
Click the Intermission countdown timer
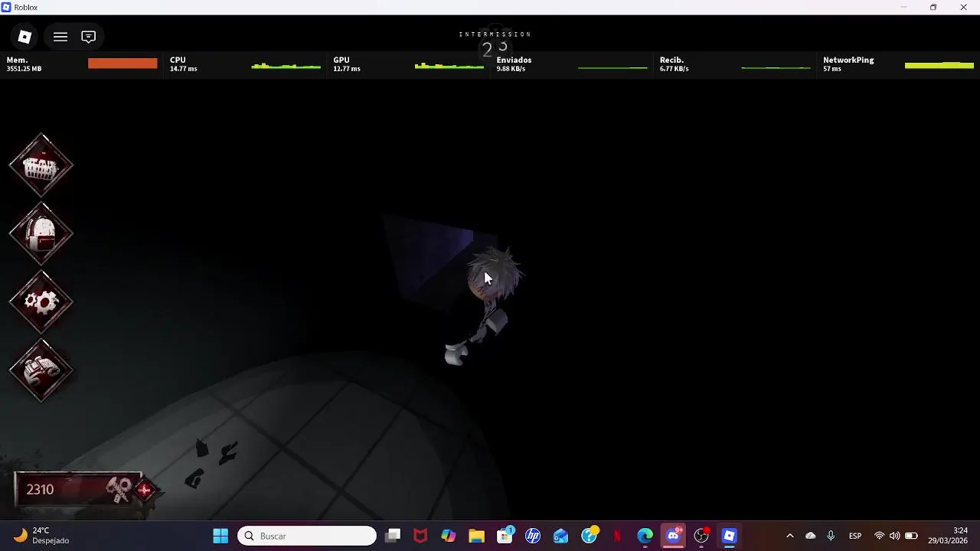click(x=495, y=44)
